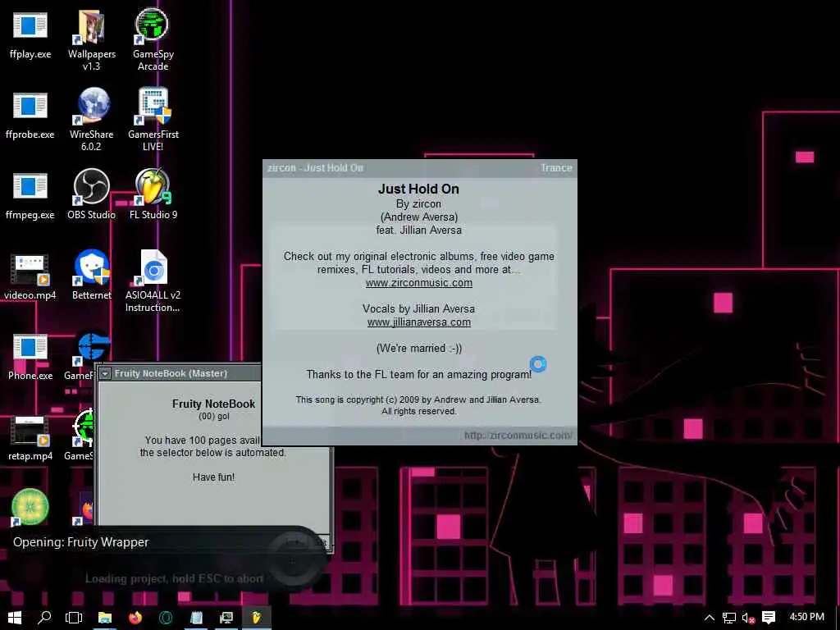Viewport: 840px width, 630px height.
Task: Open the WireShare 6.0.2 shortcut
Action: (92, 120)
